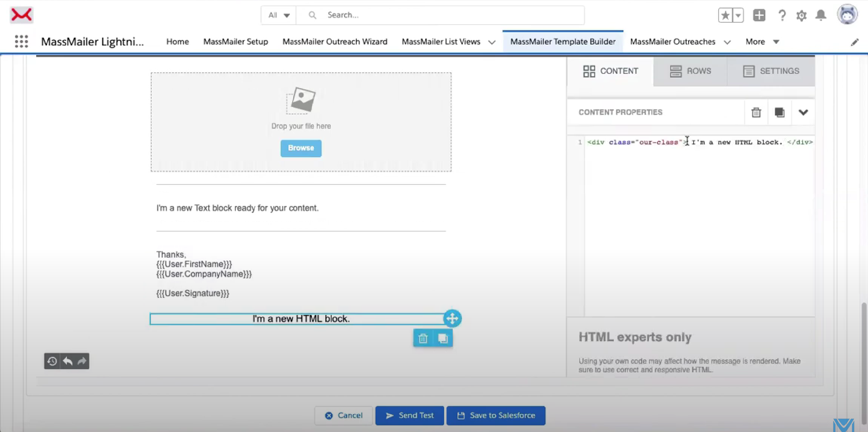Edit navigation bar with pencil icon
The image size is (868, 432).
tap(855, 42)
